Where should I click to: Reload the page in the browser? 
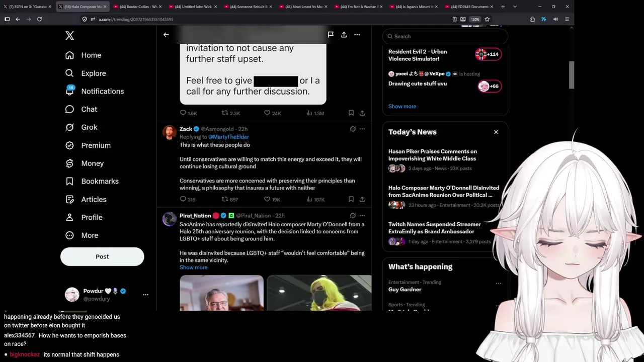(39, 19)
